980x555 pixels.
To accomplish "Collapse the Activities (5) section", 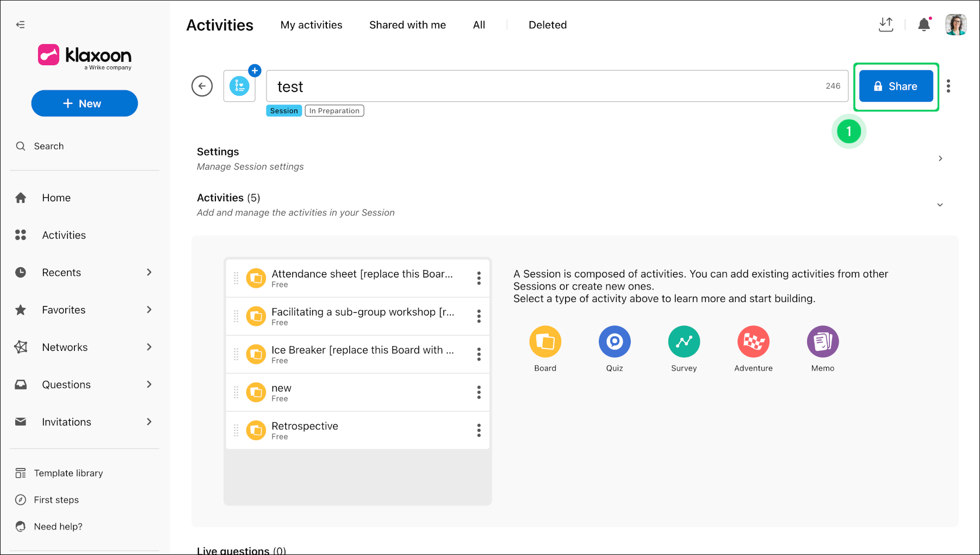I will coord(940,205).
